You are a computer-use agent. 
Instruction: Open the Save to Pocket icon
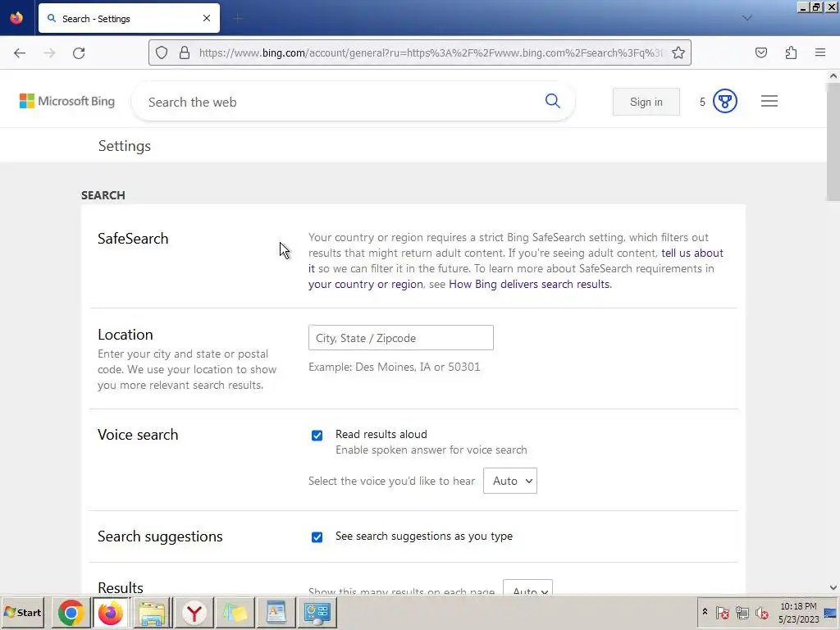[x=761, y=52]
